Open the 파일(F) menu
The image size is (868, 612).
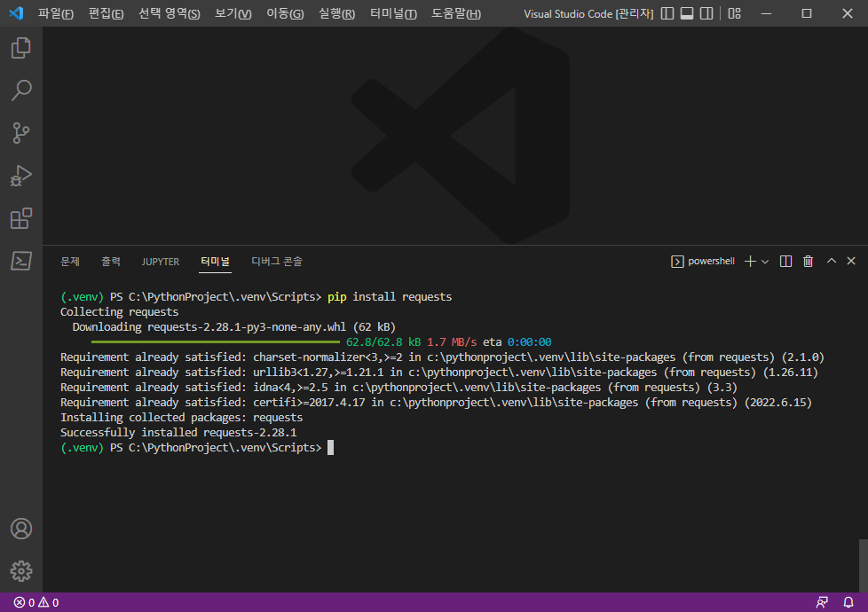coord(55,13)
